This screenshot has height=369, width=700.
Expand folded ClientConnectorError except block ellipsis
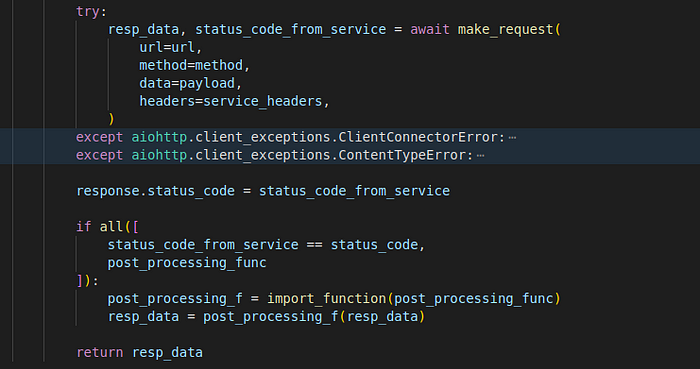click(512, 137)
